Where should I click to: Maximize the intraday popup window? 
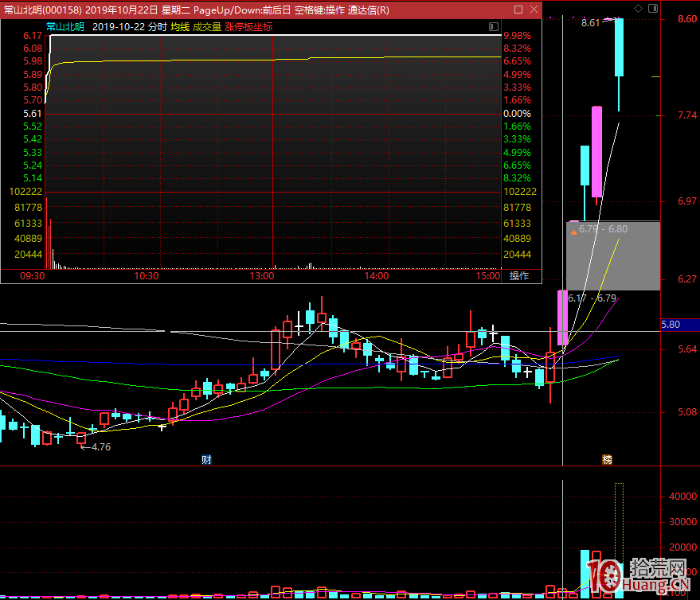point(518,10)
